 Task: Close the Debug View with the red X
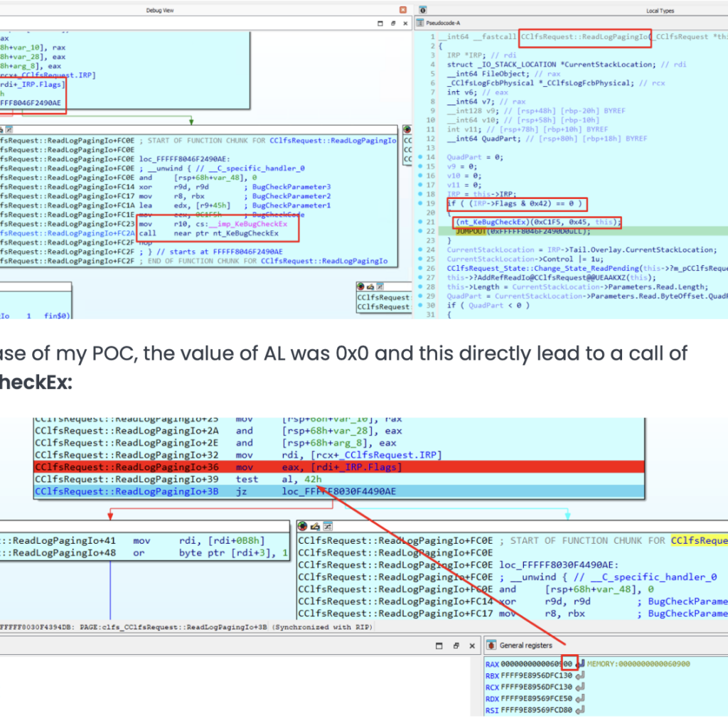[x=403, y=10]
